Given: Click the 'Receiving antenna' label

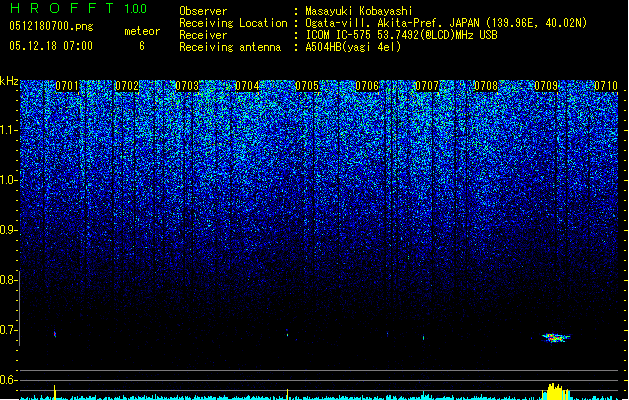Looking at the screenshot, I should tap(230, 47).
